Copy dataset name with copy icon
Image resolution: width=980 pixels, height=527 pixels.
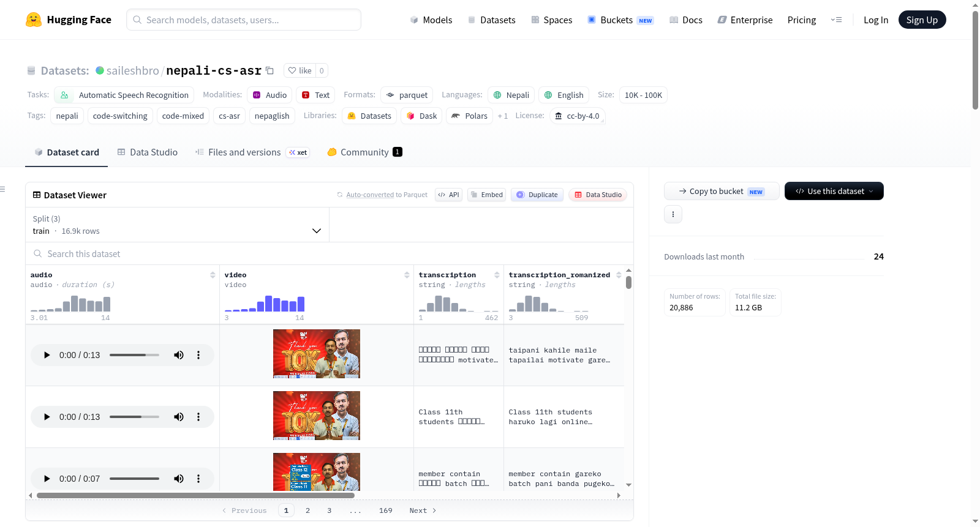pyautogui.click(x=269, y=70)
